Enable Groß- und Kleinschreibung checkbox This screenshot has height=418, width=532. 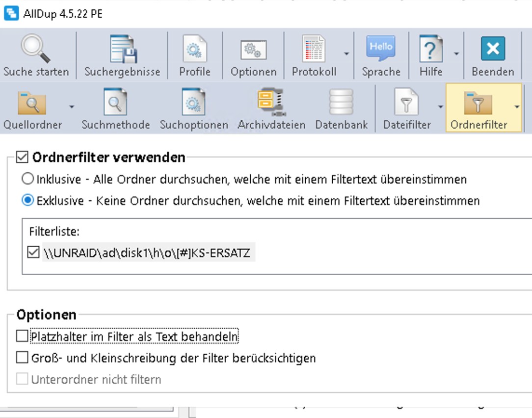22,358
